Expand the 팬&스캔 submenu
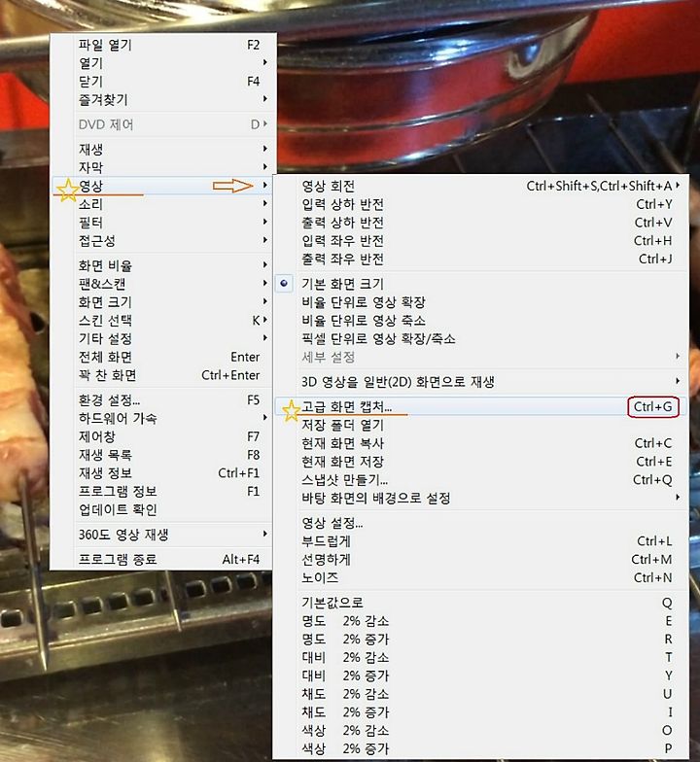Screen dimensions: 700x762 tap(163, 284)
